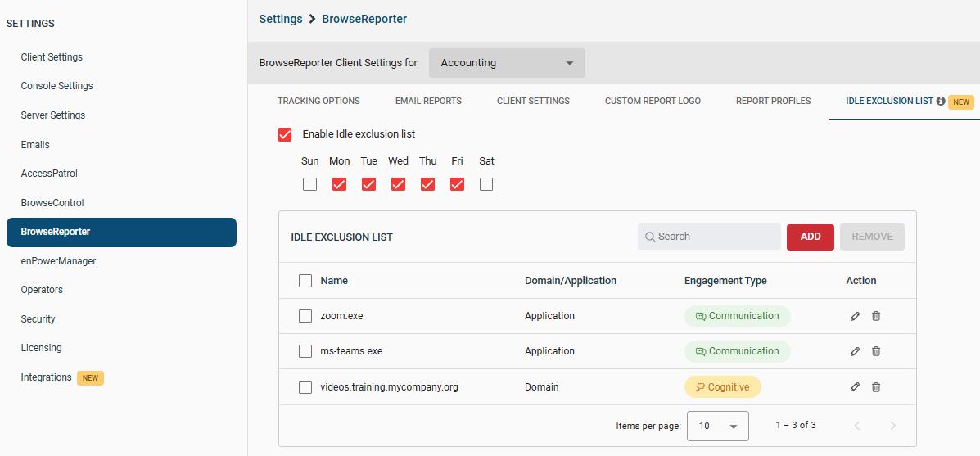
Task: Open BrowseControl in the settings sidebar
Action: (x=52, y=203)
